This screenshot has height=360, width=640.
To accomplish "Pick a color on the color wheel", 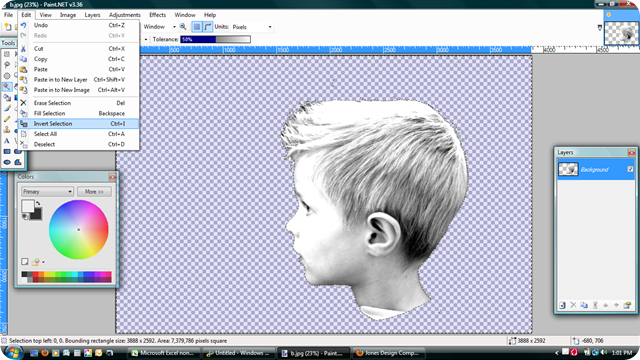I will tap(78, 229).
